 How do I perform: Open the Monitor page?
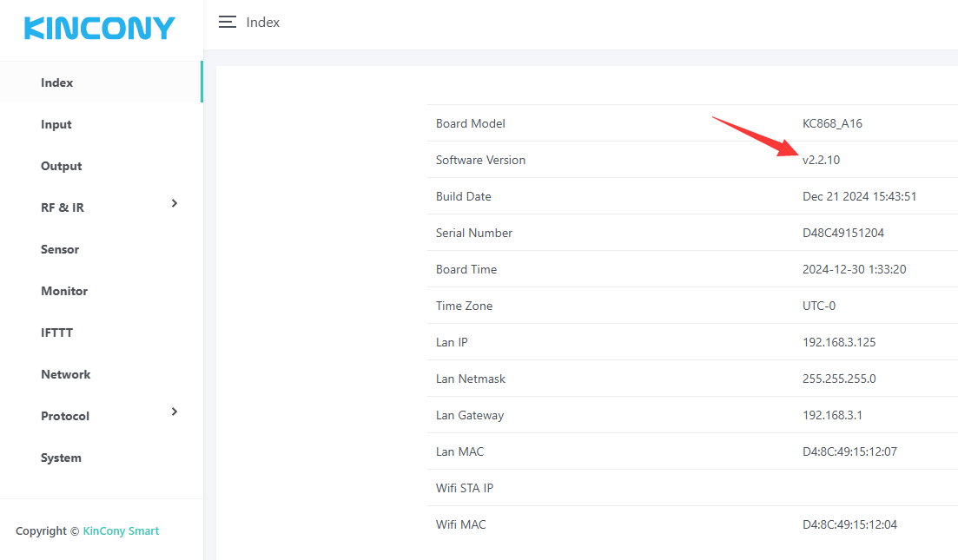coord(64,291)
